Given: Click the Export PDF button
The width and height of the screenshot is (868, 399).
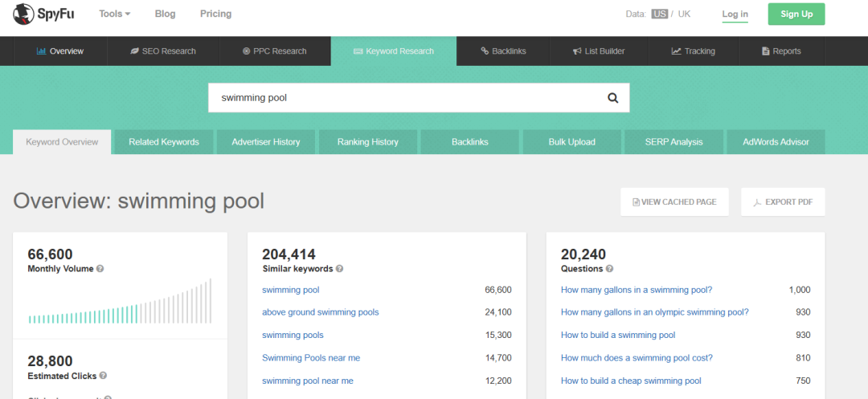Looking at the screenshot, I should pyautogui.click(x=782, y=202).
